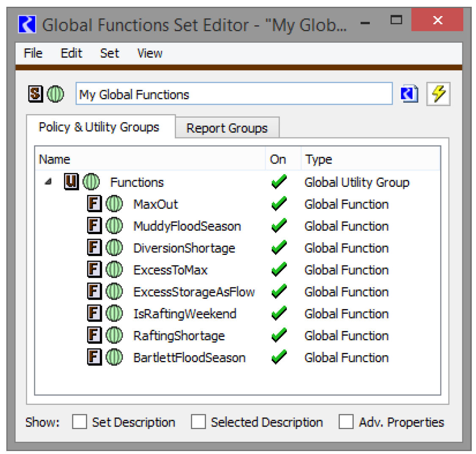
Task: Check the Adv. Properties checkbox
Action: click(346, 422)
